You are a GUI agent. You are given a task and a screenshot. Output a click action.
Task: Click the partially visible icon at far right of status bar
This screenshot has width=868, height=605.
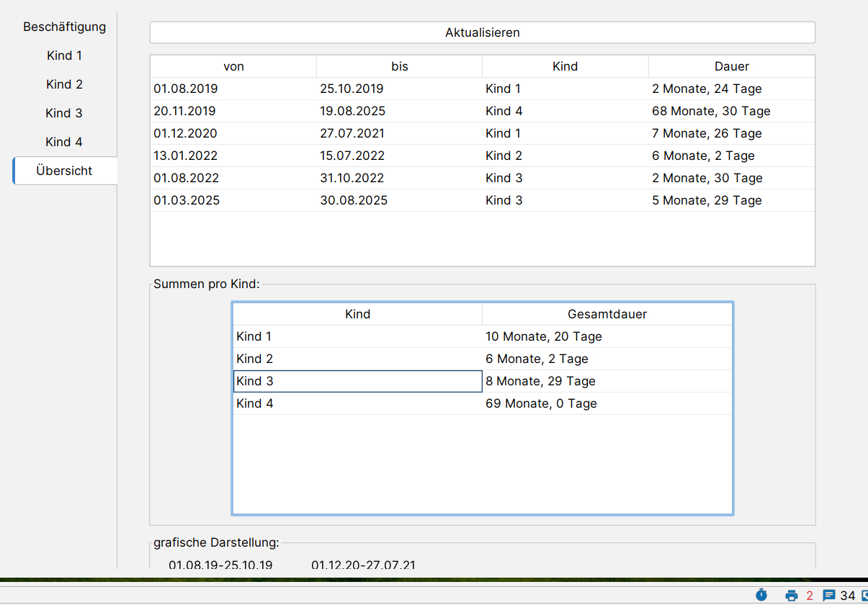[864, 595]
